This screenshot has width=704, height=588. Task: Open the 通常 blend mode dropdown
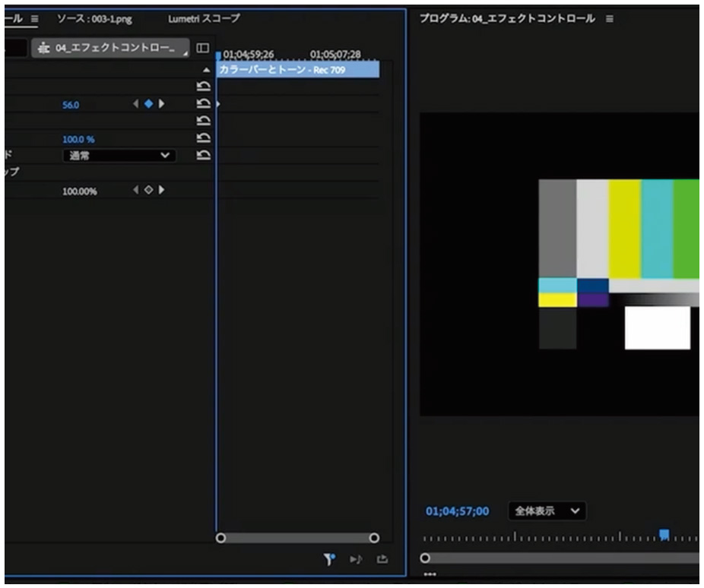[x=119, y=155]
